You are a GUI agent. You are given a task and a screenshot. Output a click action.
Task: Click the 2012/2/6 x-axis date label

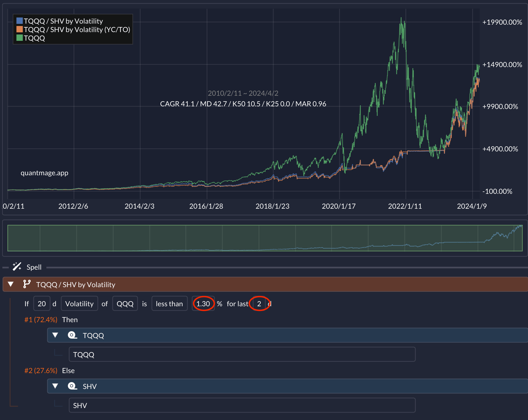[73, 206]
